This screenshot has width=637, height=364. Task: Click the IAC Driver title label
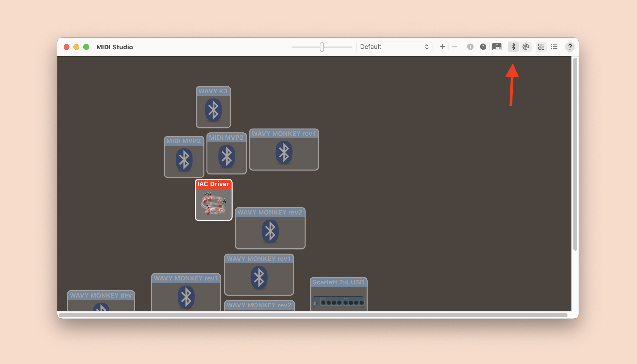pos(213,184)
